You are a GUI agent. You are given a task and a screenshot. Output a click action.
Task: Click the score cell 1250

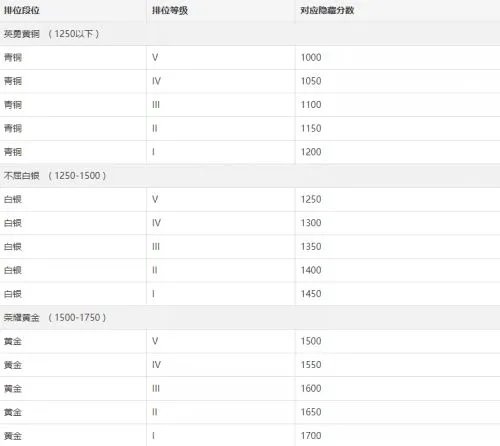[311, 199]
